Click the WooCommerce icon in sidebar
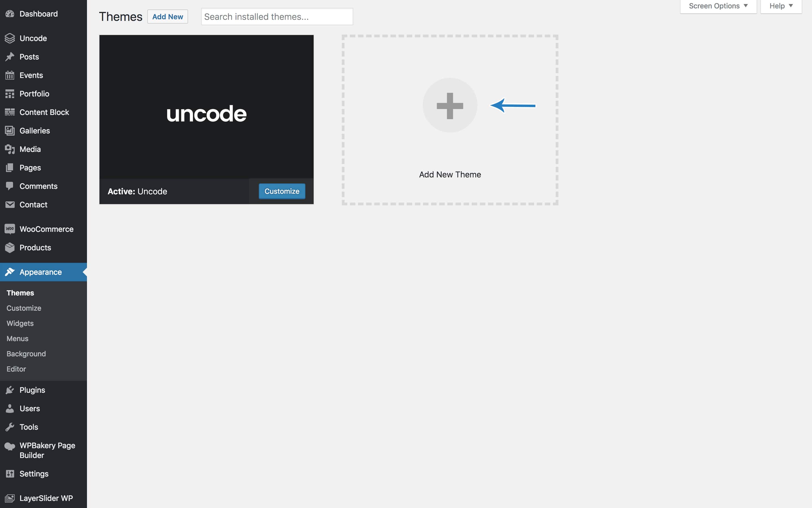 pyautogui.click(x=9, y=229)
